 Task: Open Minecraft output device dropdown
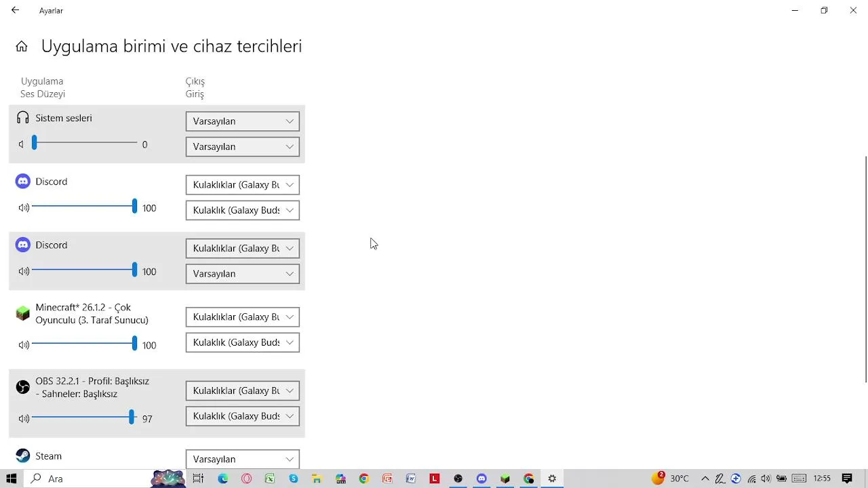point(243,317)
